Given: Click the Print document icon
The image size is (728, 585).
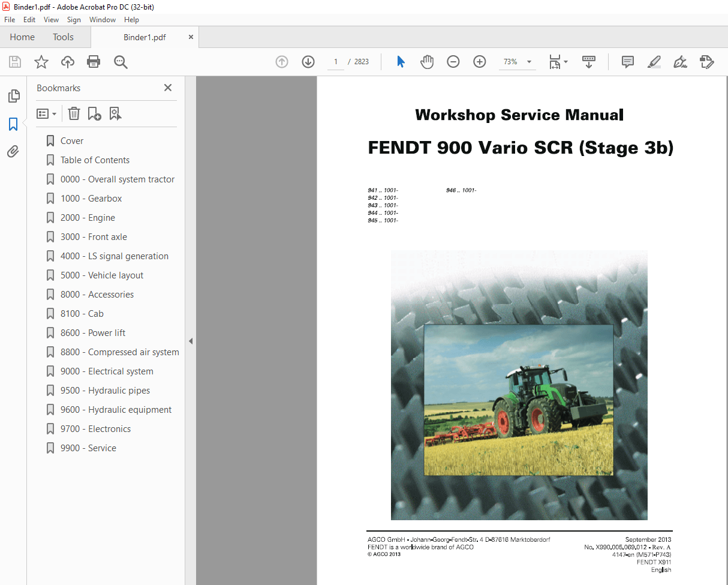Looking at the screenshot, I should 94,62.
